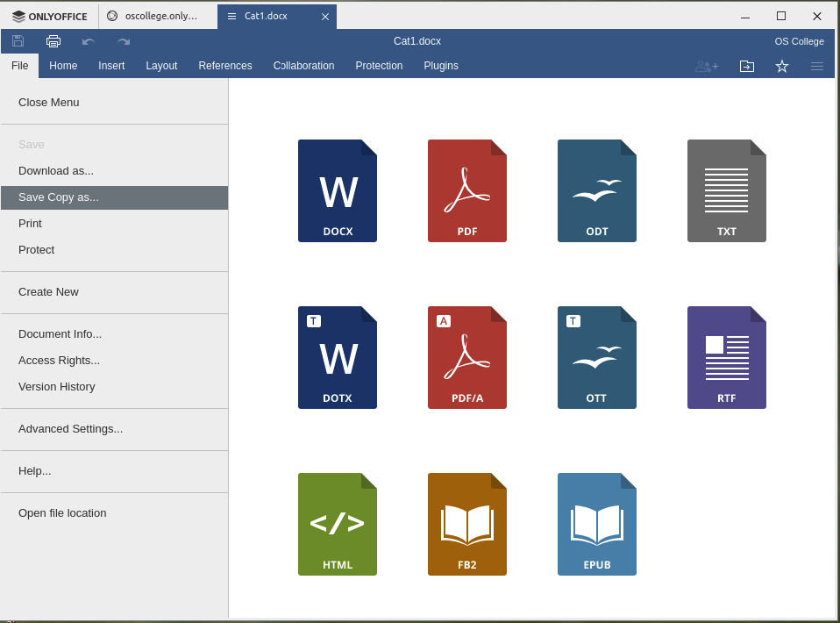Close the Cat1.docx document tab
Screen dimensions: 840x623
pyautogui.click(x=325, y=17)
